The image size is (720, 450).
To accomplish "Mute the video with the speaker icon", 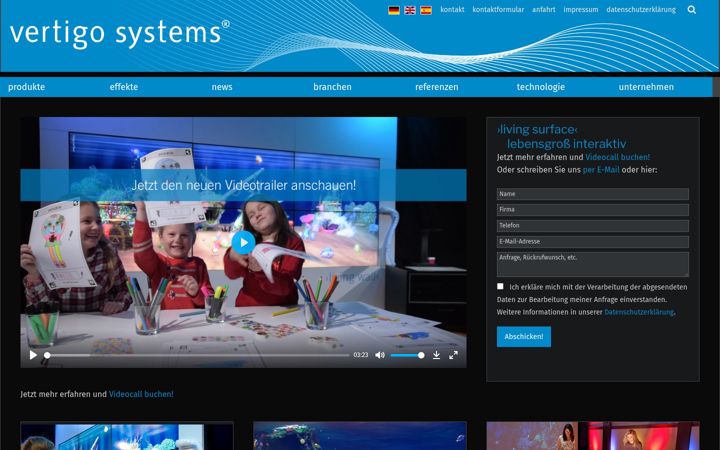I will [x=380, y=355].
